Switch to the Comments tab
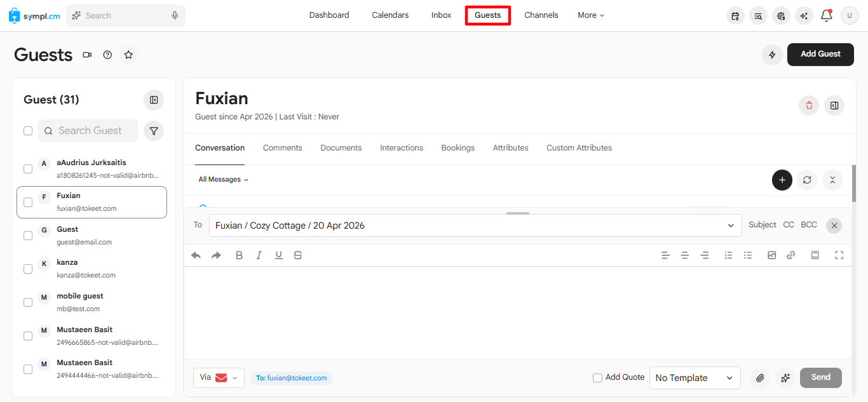 pyautogui.click(x=283, y=148)
